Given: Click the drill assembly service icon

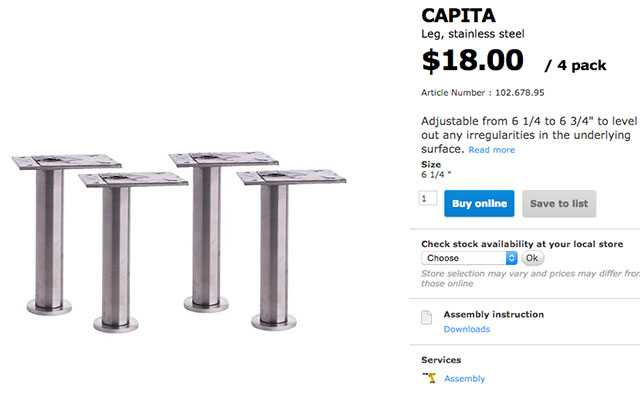Looking at the screenshot, I should coord(429,378).
